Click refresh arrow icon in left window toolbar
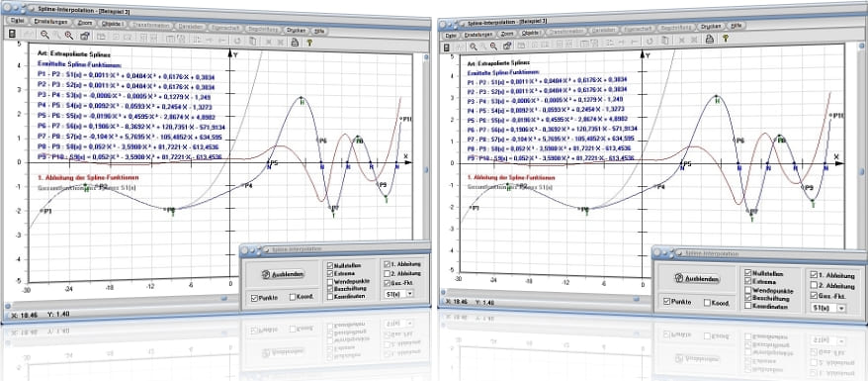 pyautogui.click(x=237, y=41)
